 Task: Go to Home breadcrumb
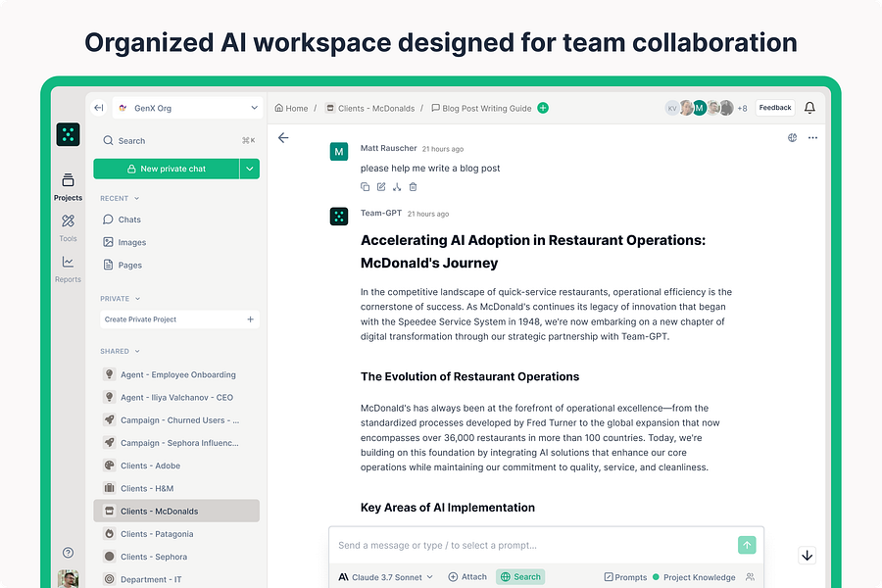pyautogui.click(x=291, y=108)
